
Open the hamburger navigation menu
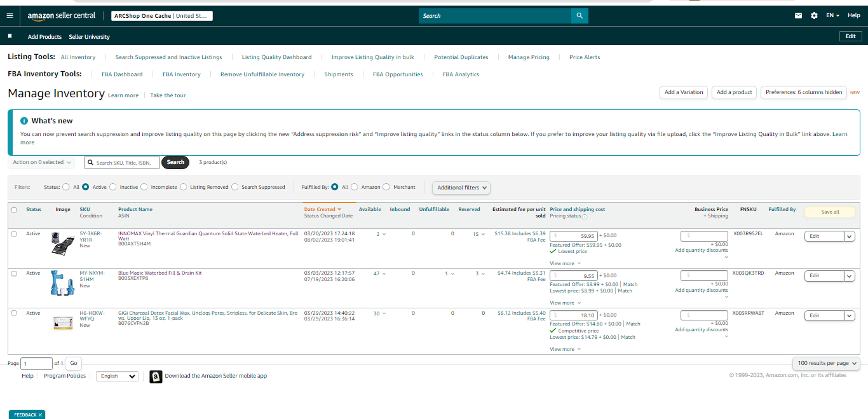click(9, 15)
